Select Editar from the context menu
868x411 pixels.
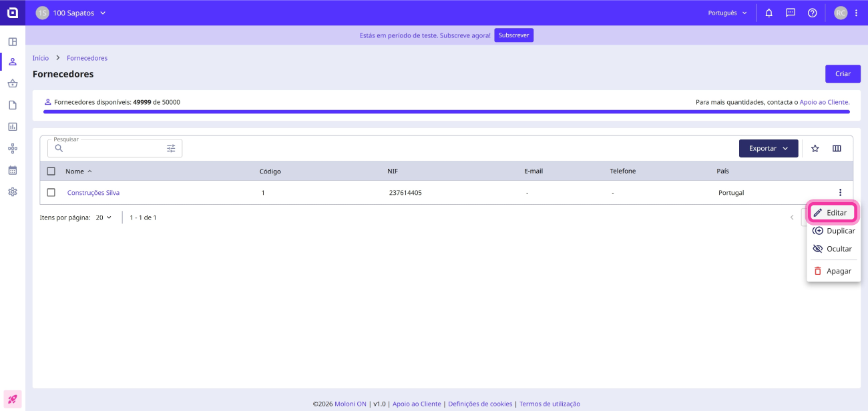click(832, 213)
